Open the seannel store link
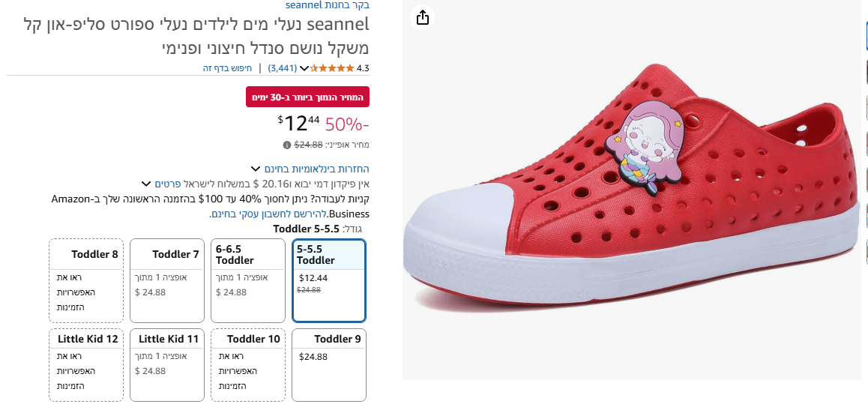868x407 pixels. 327,4
